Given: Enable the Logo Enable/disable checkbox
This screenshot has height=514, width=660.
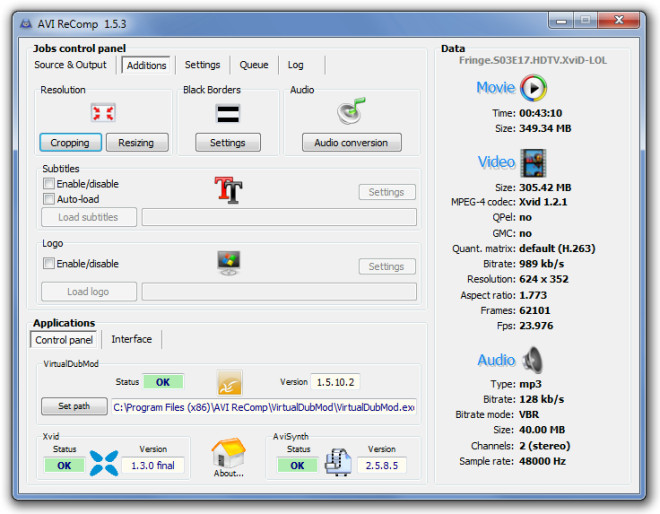Looking at the screenshot, I should [49, 263].
